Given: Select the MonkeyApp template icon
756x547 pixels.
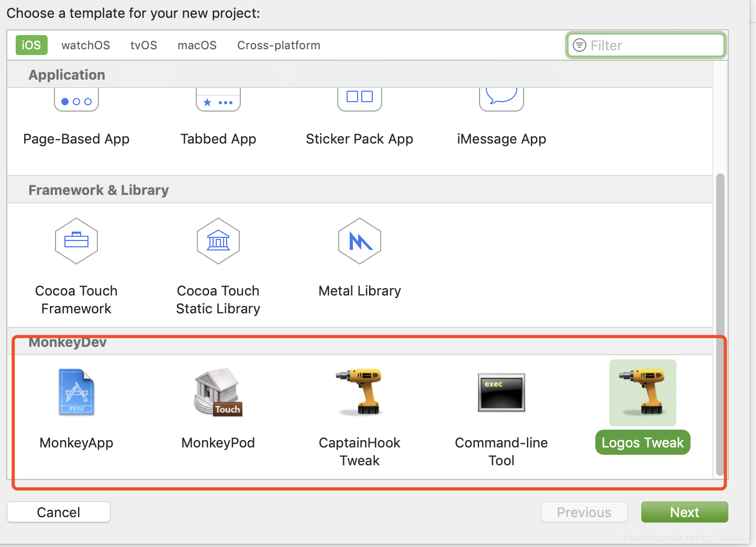Looking at the screenshot, I should coord(76,392).
